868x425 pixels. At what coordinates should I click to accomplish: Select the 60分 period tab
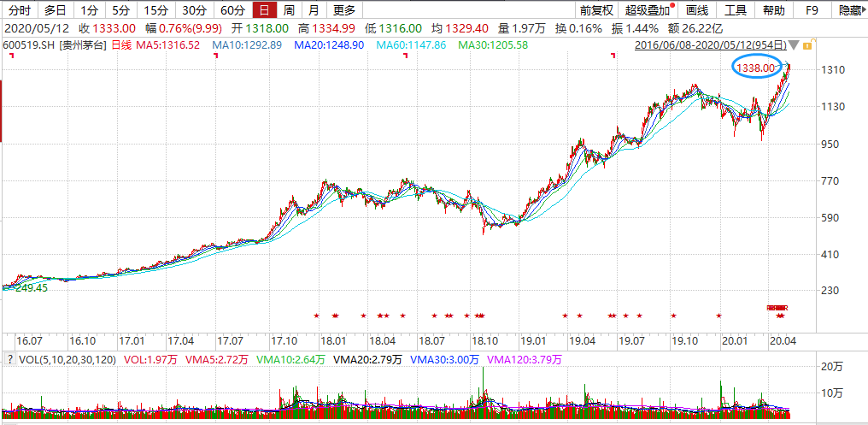pos(232,10)
